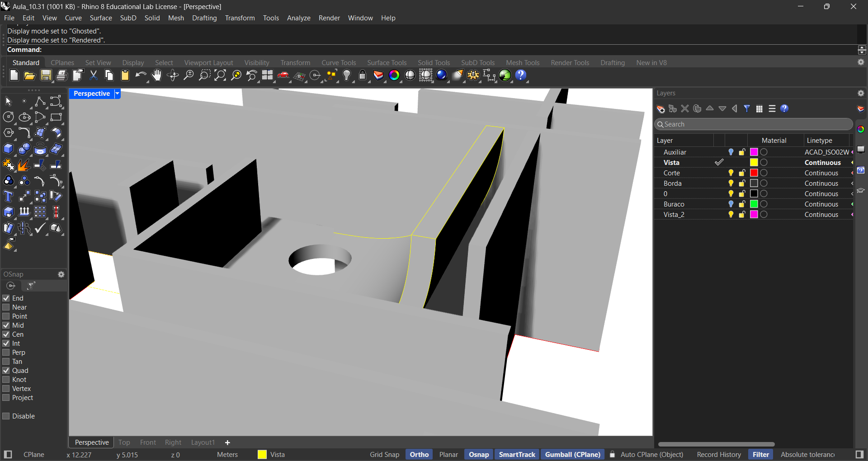The image size is (868, 461).
Task: Click the Vista layer selector in status bar
Action: 272,455
